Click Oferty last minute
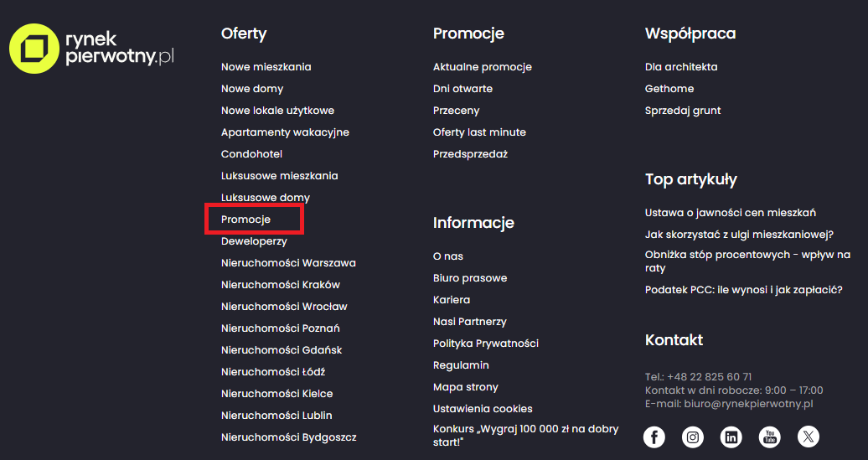Viewport: 868px width, 460px height. click(x=479, y=132)
